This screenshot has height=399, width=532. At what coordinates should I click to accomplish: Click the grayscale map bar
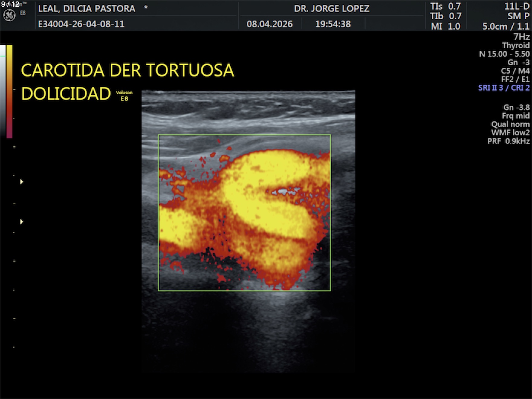pos(3,91)
